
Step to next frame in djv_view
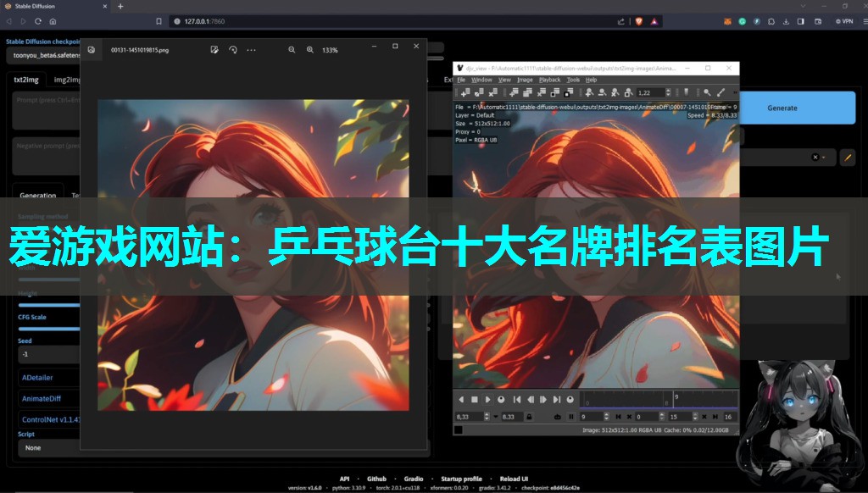pyautogui.click(x=543, y=400)
